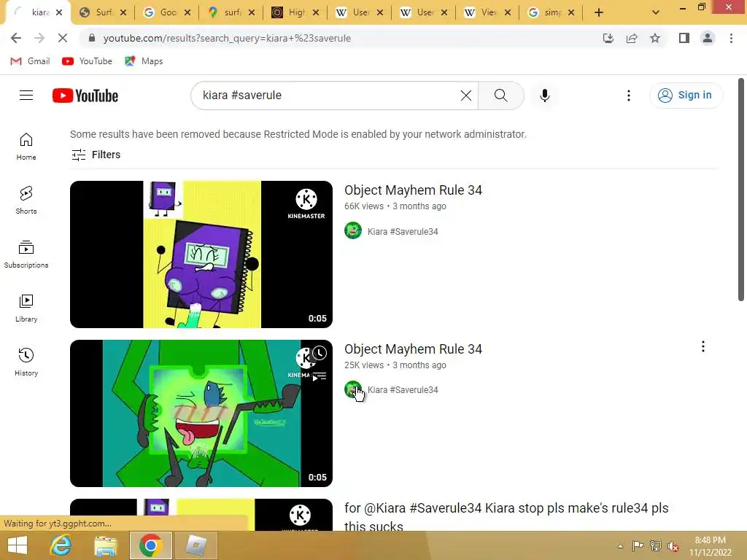Open Library in YouTube sidebar
This screenshot has height=560, width=747.
[26, 308]
